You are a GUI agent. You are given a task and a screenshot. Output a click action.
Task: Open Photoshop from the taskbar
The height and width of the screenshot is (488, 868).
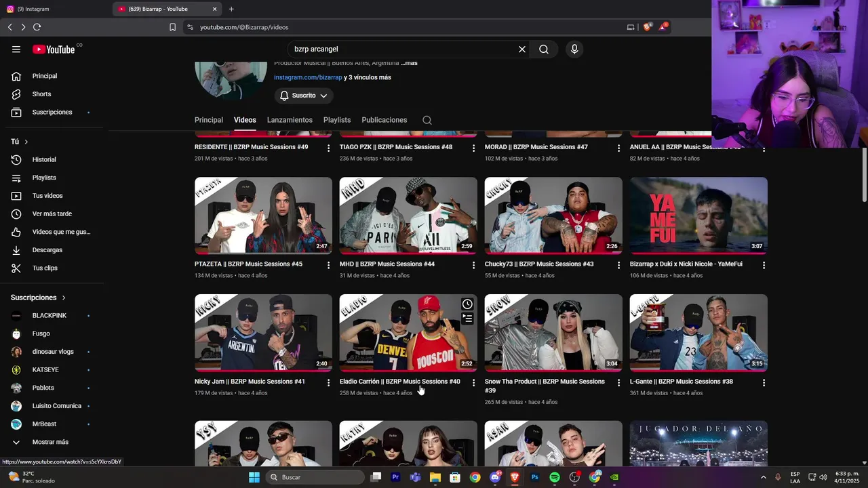coord(534,477)
